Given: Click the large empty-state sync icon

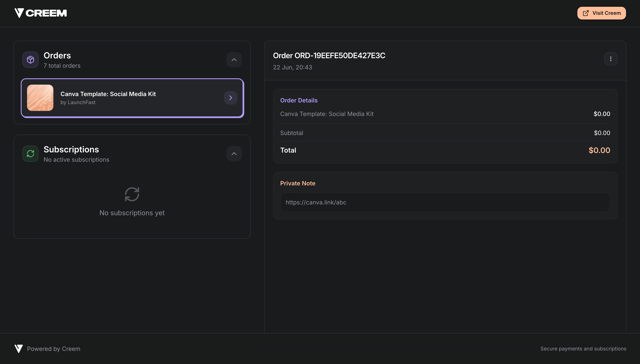Looking at the screenshot, I should (132, 194).
